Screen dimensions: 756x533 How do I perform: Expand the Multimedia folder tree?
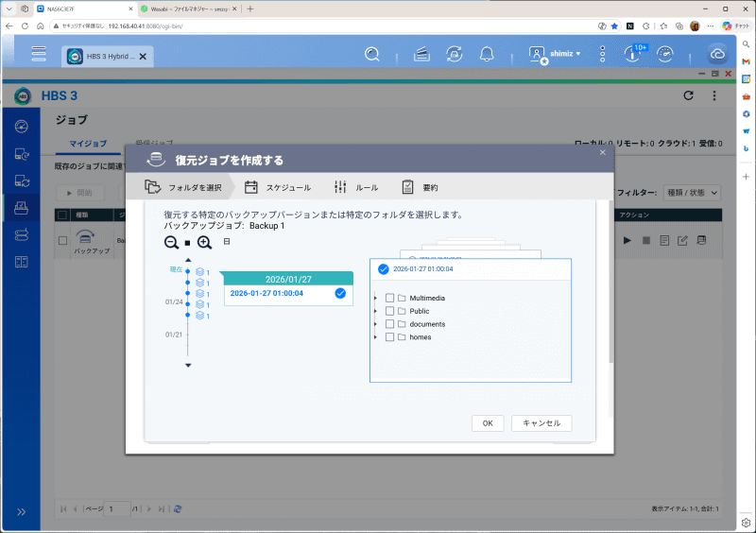[x=375, y=298]
